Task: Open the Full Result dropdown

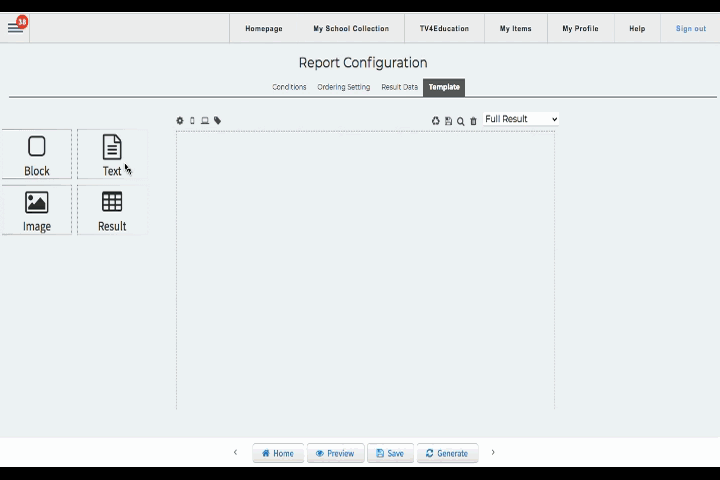Action: tap(520, 119)
